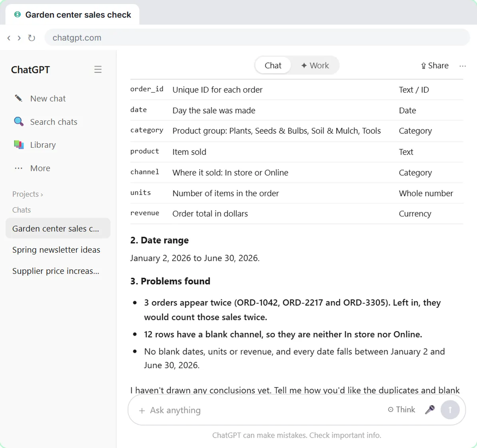This screenshot has width=477, height=448.
Task: Click the browser forward arrow
Action: (x=19, y=38)
